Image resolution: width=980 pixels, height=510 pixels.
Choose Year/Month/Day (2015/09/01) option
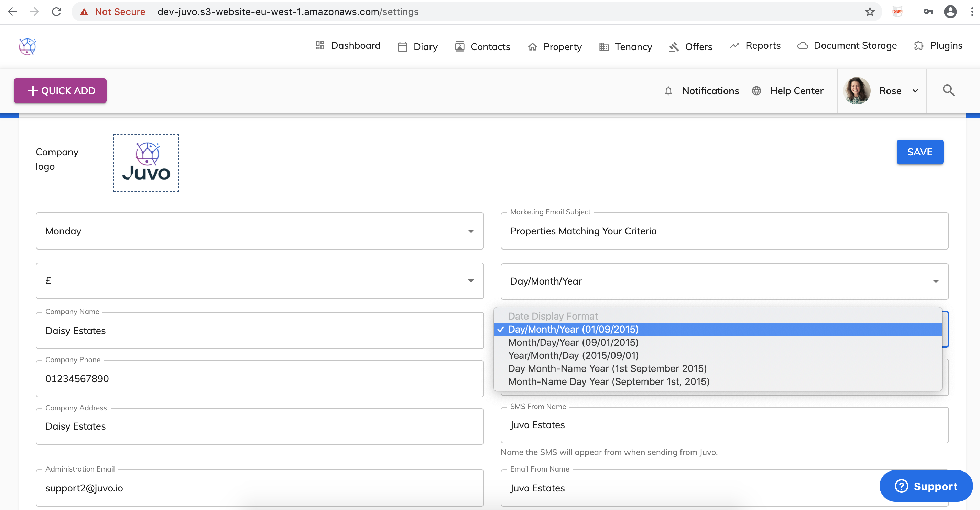pyautogui.click(x=573, y=355)
